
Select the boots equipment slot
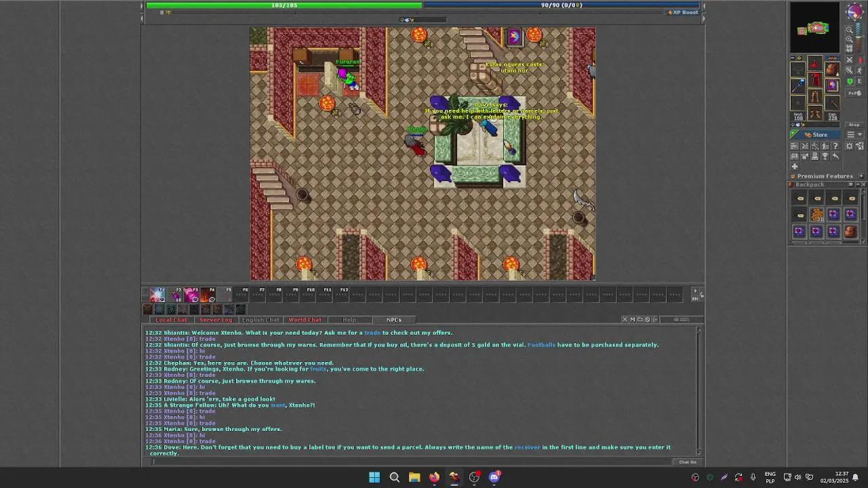(x=815, y=113)
